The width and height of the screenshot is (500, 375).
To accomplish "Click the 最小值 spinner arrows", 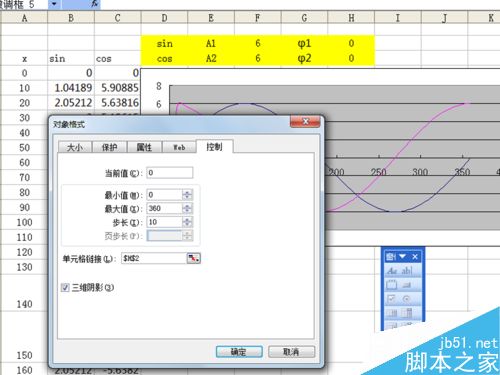I will point(187,195).
